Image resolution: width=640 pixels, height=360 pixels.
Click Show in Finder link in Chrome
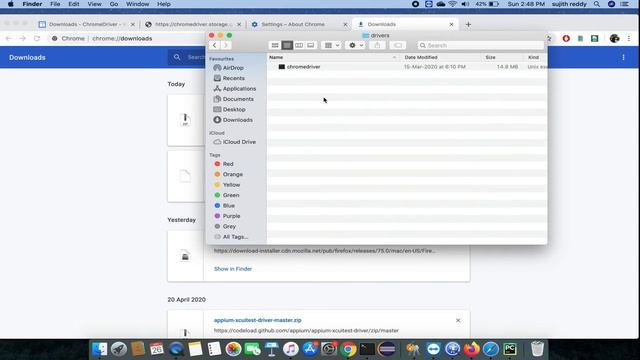(x=233, y=269)
